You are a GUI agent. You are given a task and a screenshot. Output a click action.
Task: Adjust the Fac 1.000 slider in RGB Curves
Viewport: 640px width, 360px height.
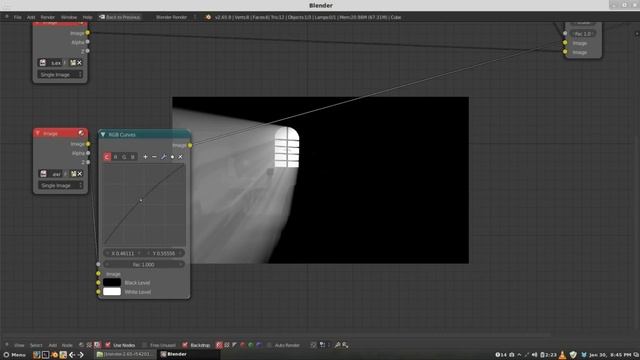144,264
